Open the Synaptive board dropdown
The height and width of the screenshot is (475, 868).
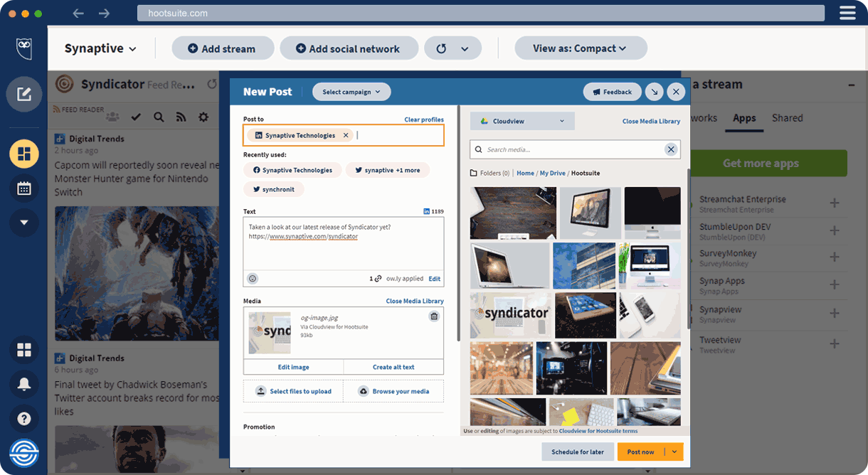coord(100,48)
